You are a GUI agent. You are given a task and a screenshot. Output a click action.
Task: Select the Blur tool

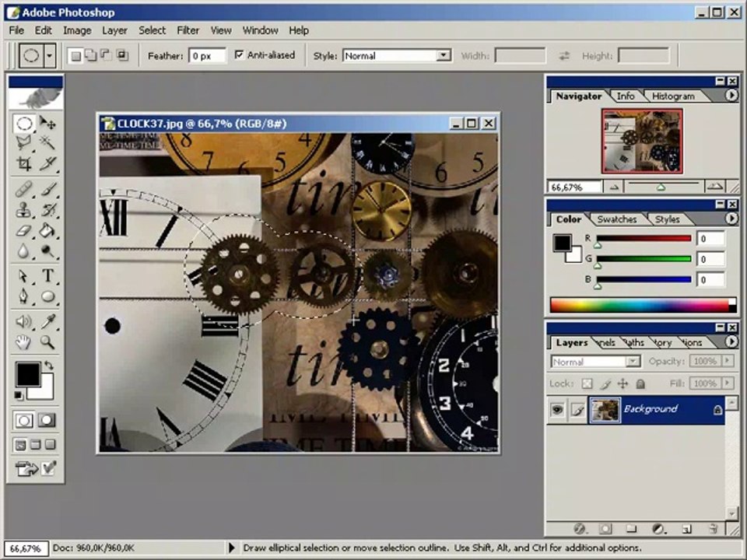[24, 251]
